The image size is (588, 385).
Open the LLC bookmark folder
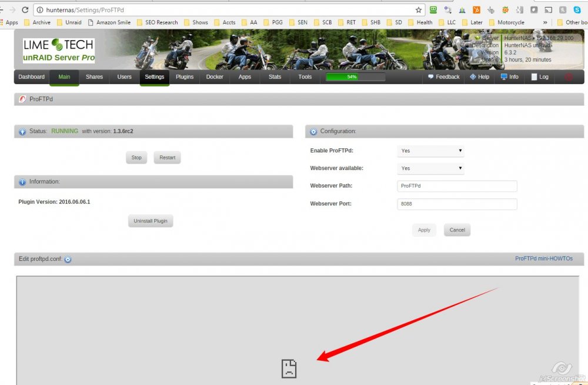coord(447,22)
